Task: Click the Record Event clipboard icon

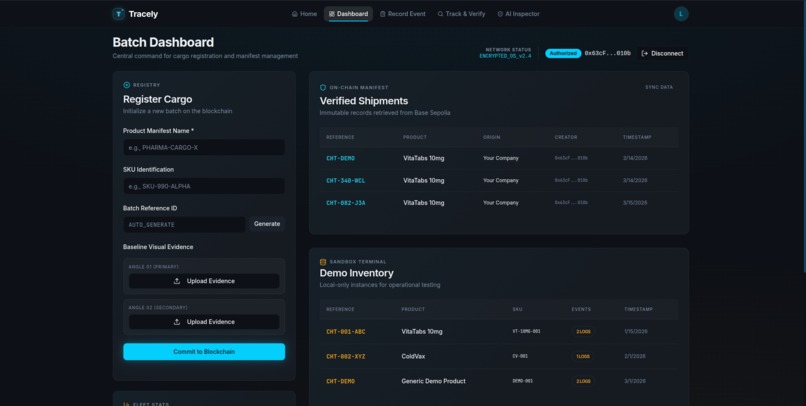Action: (x=382, y=14)
